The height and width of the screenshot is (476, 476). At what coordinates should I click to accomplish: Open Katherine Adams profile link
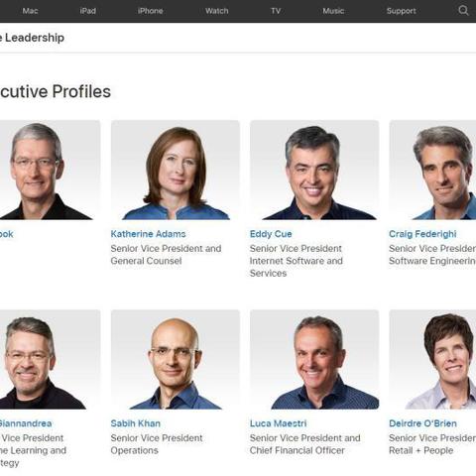point(148,234)
